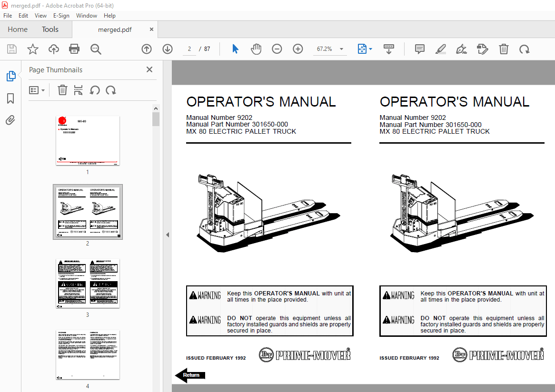Delete selected pages with the trash icon
The height and width of the screenshot is (392, 555).
[x=62, y=90]
